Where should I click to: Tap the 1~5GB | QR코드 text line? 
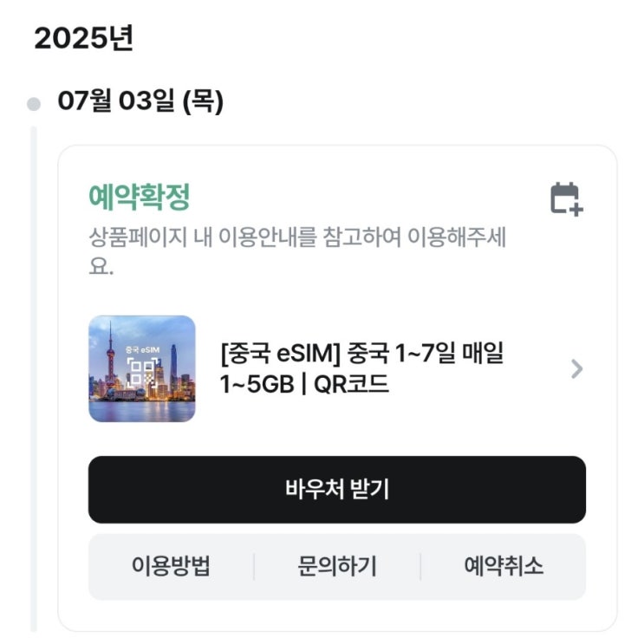tap(304, 384)
